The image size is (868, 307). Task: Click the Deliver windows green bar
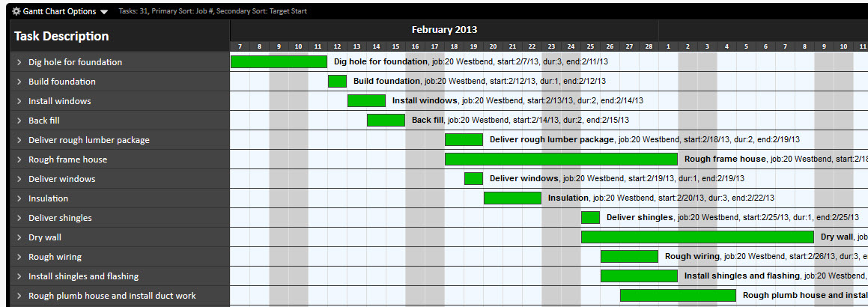473,179
